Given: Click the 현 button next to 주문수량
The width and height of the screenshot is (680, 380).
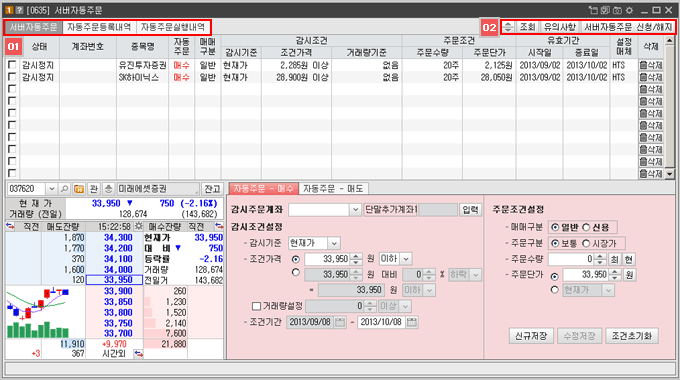Looking at the screenshot, I should pos(628,259).
